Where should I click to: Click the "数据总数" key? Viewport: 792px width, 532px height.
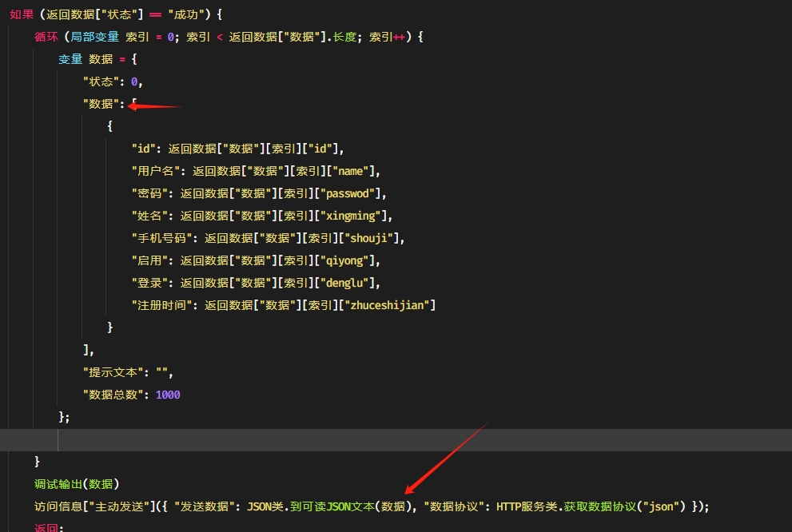coord(113,395)
